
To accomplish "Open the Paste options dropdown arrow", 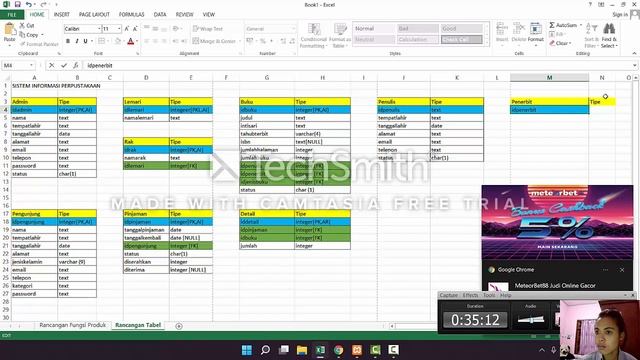I will [x=9, y=45].
